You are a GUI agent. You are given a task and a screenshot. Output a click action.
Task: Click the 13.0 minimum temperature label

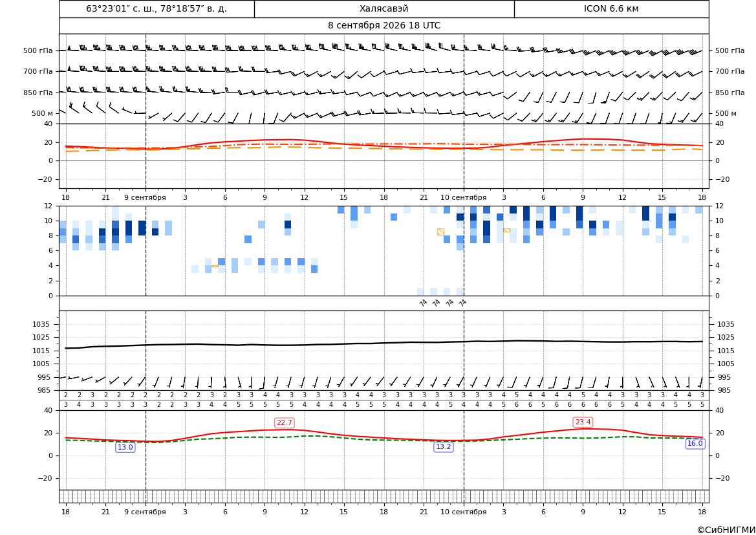coord(125,447)
